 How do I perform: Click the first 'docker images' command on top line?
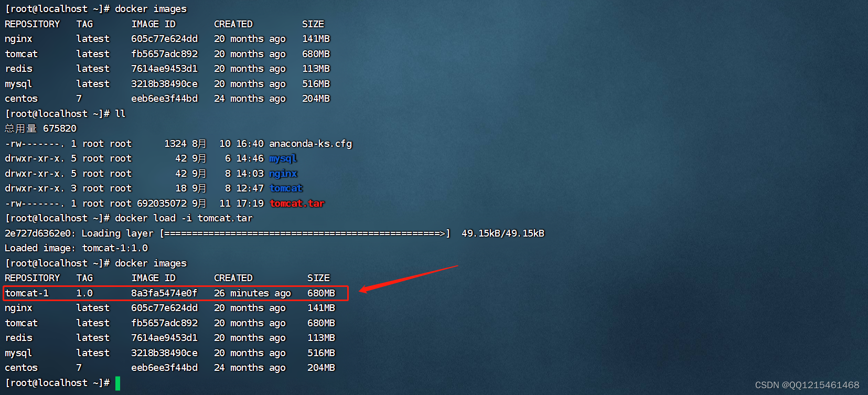[151, 9]
